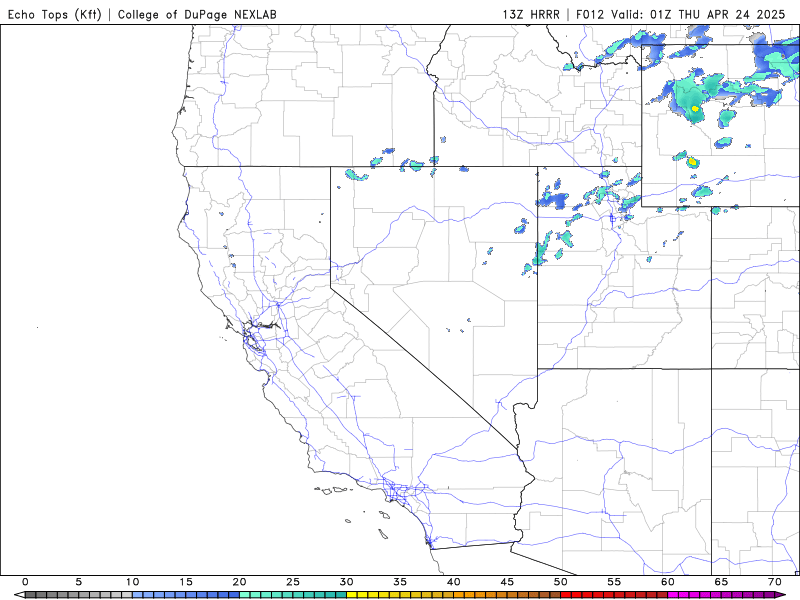Click the colorbar tick label "70"

775,582
